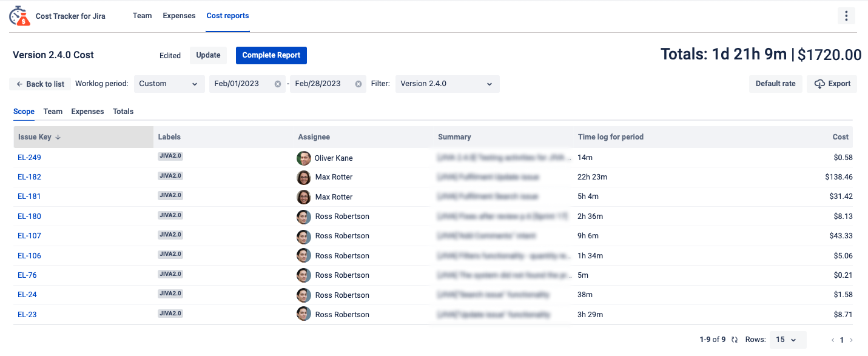This screenshot has height=356, width=868.
Task: Click Oliver Kane's avatar
Action: pyautogui.click(x=303, y=158)
